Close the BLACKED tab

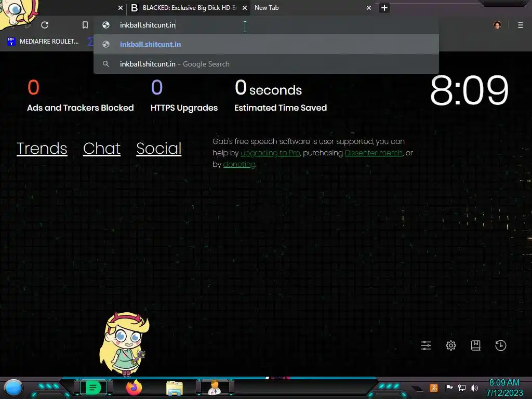[x=245, y=8]
